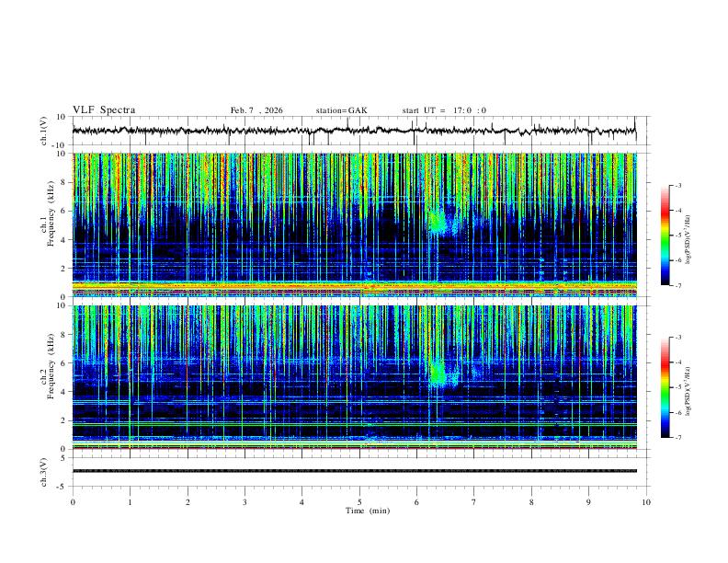
Task: Click the time axis tick label "1"
Action: (130, 502)
